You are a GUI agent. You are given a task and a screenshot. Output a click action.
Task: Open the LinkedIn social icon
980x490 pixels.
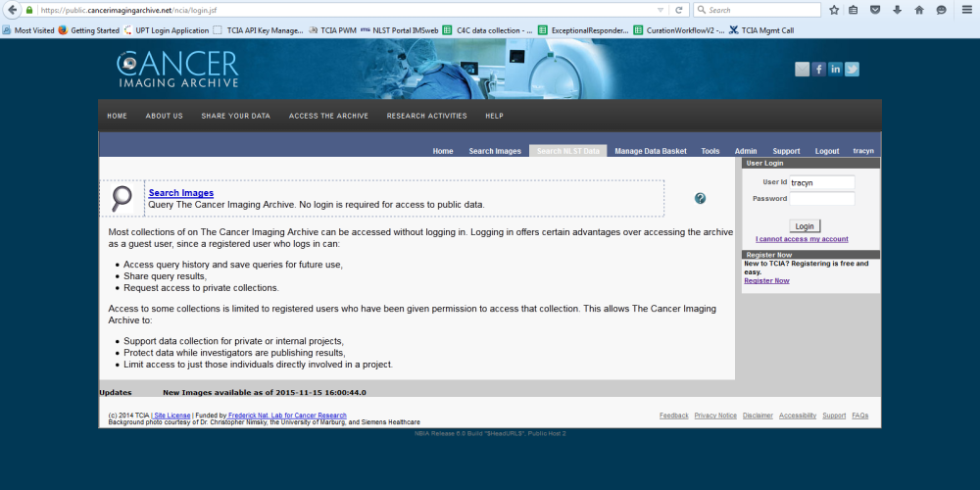835,70
